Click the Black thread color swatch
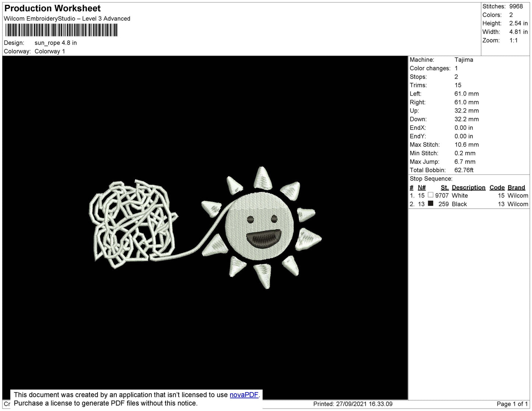This screenshot has height=411, width=532. pyautogui.click(x=430, y=203)
